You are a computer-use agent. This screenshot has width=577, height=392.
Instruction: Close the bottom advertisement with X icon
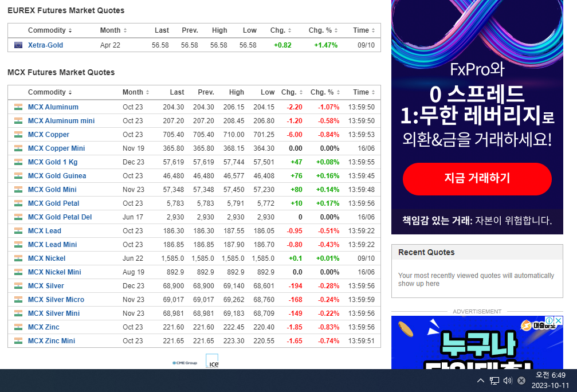tap(558, 320)
